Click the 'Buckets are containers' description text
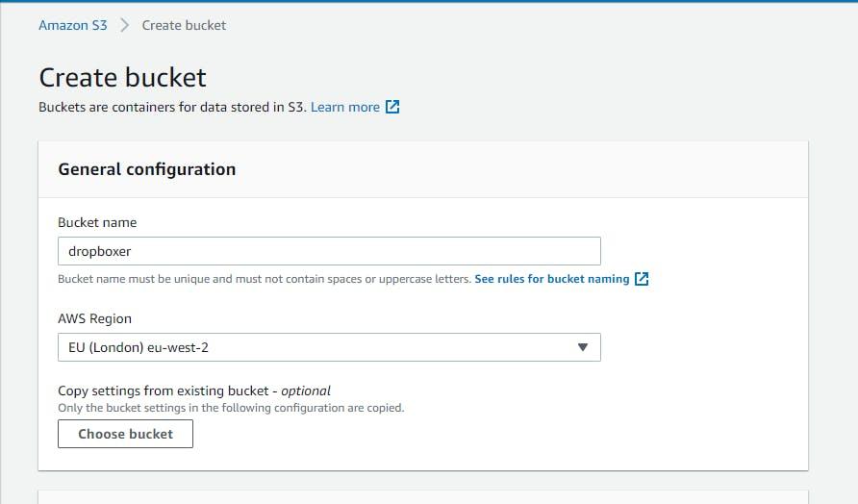Image resolution: width=858 pixels, height=504 pixels. 172,107
